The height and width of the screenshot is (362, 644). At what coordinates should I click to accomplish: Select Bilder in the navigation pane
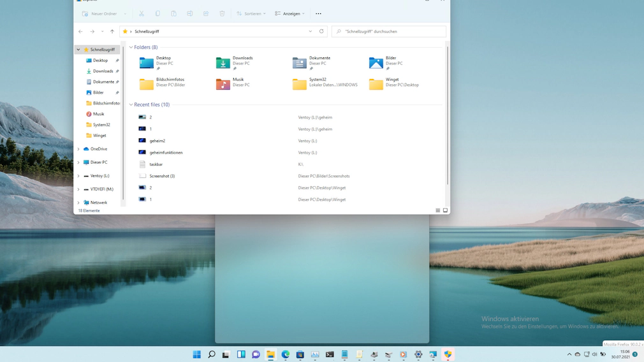pos(98,92)
